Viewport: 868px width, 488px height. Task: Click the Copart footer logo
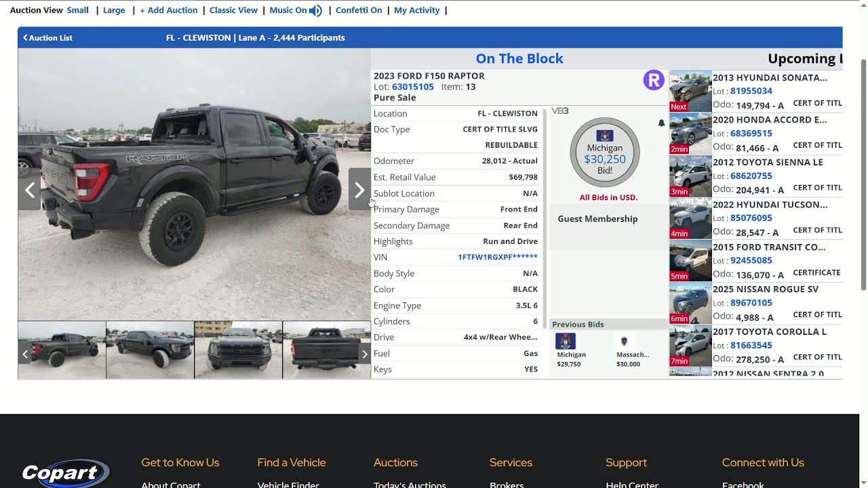click(x=65, y=473)
